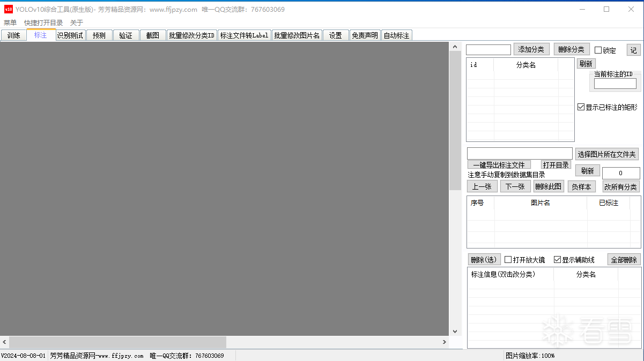Image resolution: width=644 pixels, height=361 pixels.
Task: Enable the 锁定 checkbox
Action: pyautogui.click(x=598, y=50)
